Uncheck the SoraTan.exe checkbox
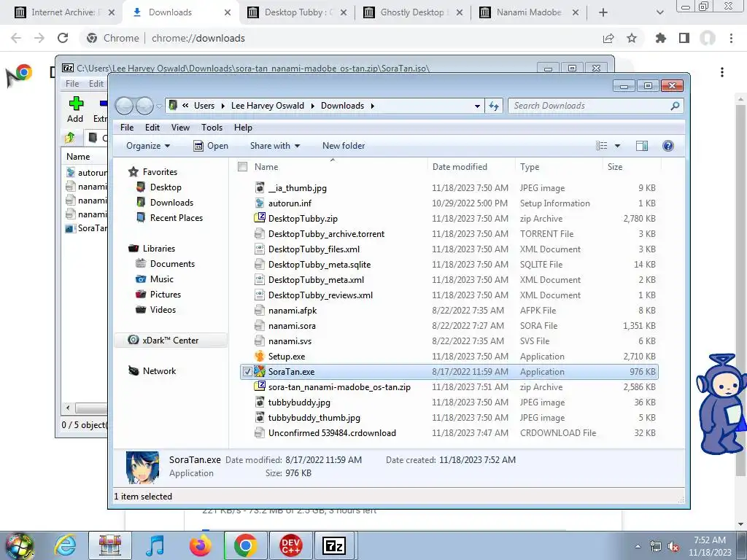 [x=247, y=371]
